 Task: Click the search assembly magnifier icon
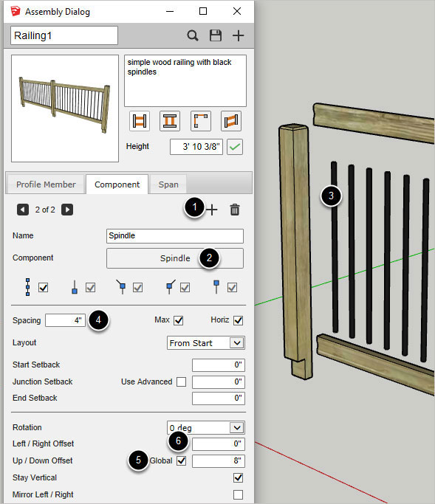193,35
